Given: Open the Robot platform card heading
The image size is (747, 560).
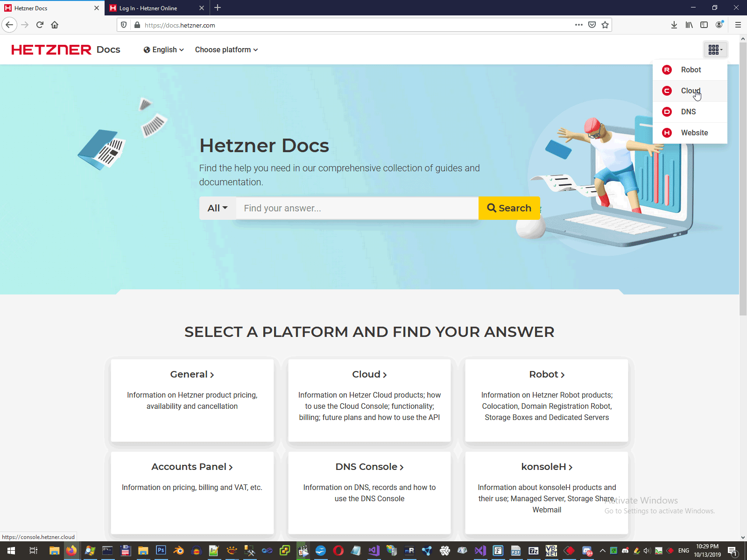Looking at the screenshot, I should click(x=547, y=374).
